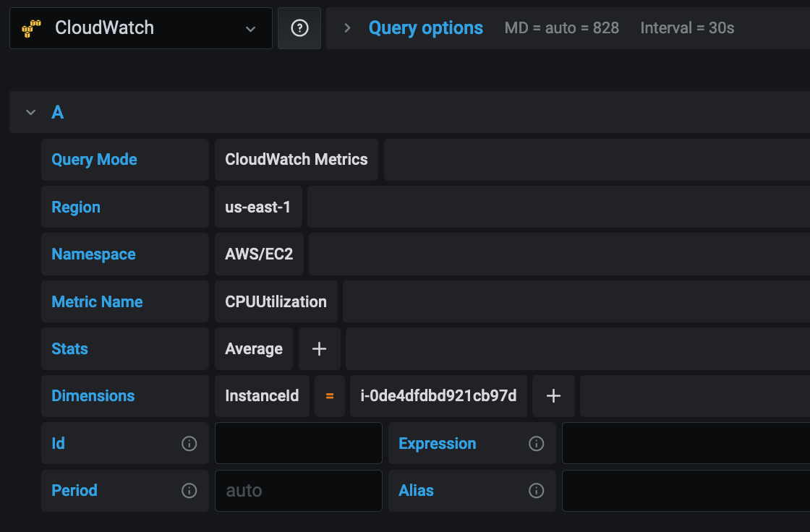810x532 pixels.
Task: Click the Dimensions label
Action: tap(93, 396)
